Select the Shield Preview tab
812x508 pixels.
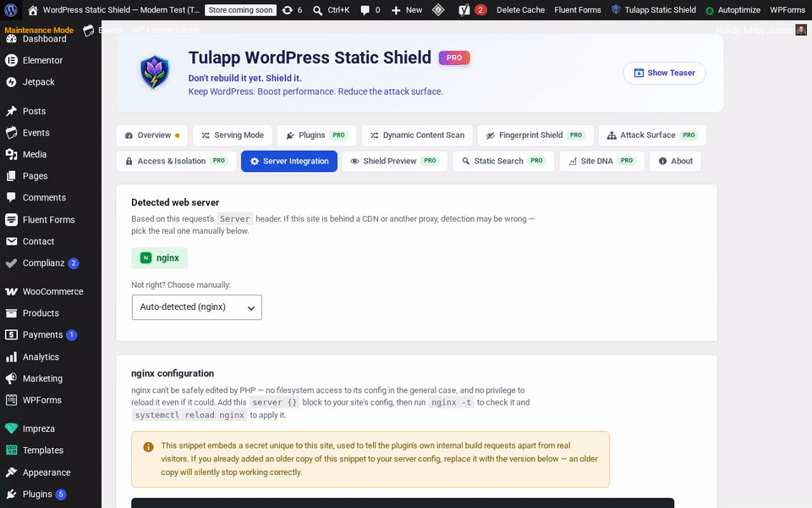pyautogui.click(x=395, y=161)
